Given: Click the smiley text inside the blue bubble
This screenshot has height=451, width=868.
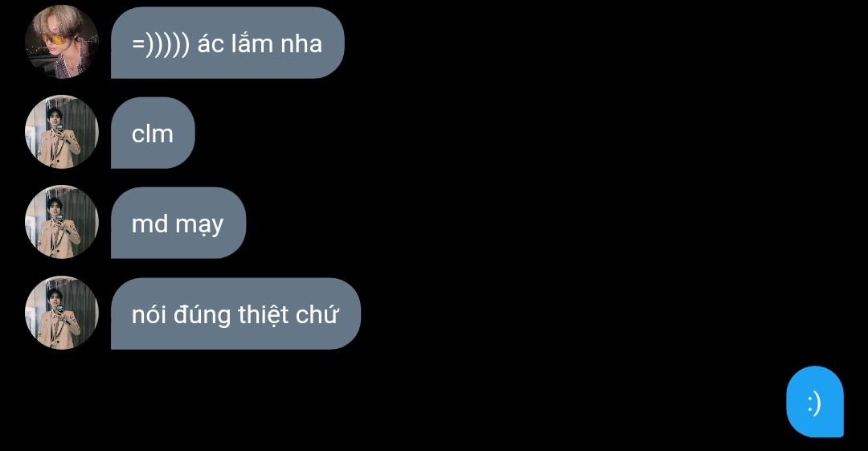Looking at the screenshot, I should pos(813,404).
